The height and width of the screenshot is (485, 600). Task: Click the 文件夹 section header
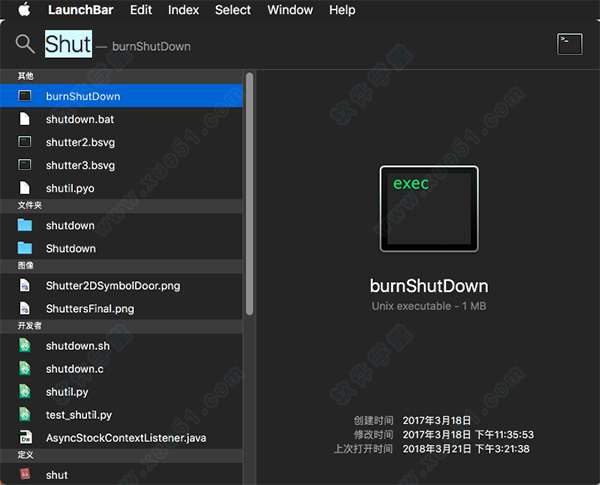tap(121, 206)
